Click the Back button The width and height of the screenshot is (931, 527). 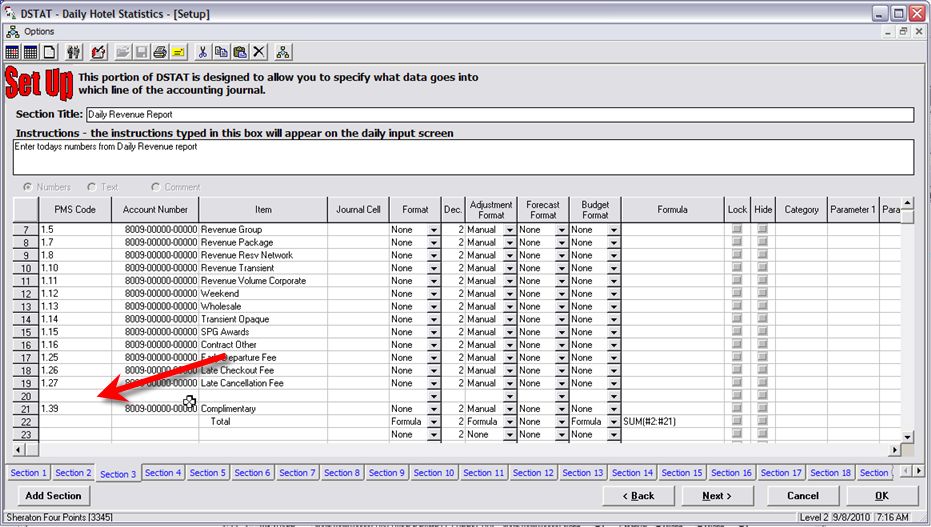click(x=638, y=496)
